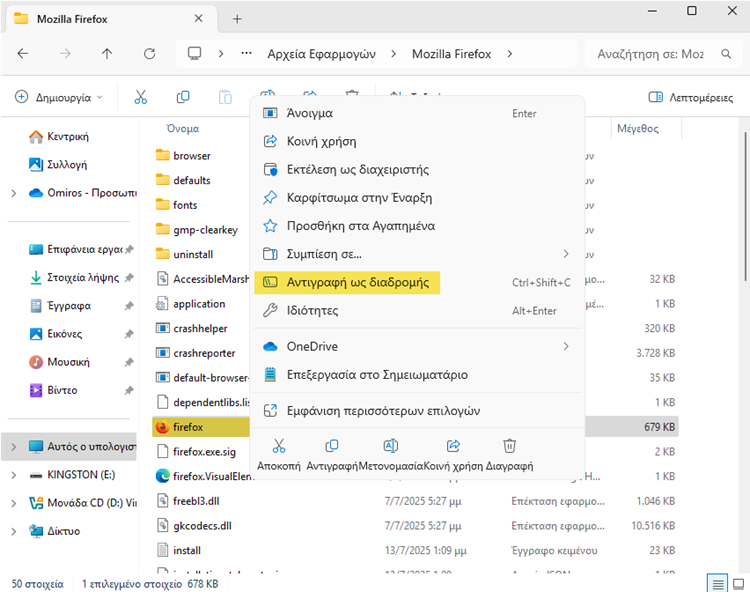The image size is (750, 592).
Task: Open Συμπίεση σε... submenu arrow
Action: click(x=566, y=254)
